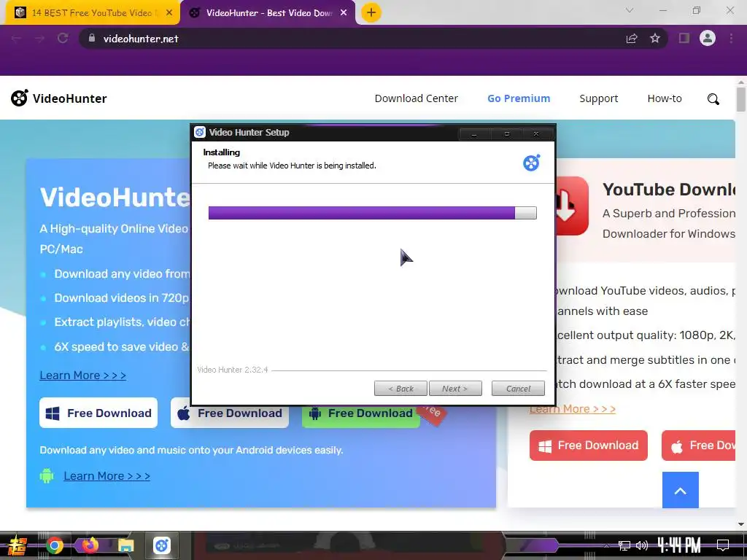
Task: Click the Cancel button in the installer
Action: click(519, 389)
